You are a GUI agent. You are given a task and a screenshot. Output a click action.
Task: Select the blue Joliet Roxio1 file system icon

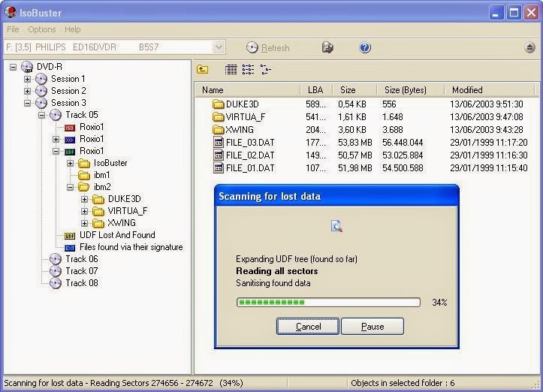pyautogui.click(x=70, y=140)
